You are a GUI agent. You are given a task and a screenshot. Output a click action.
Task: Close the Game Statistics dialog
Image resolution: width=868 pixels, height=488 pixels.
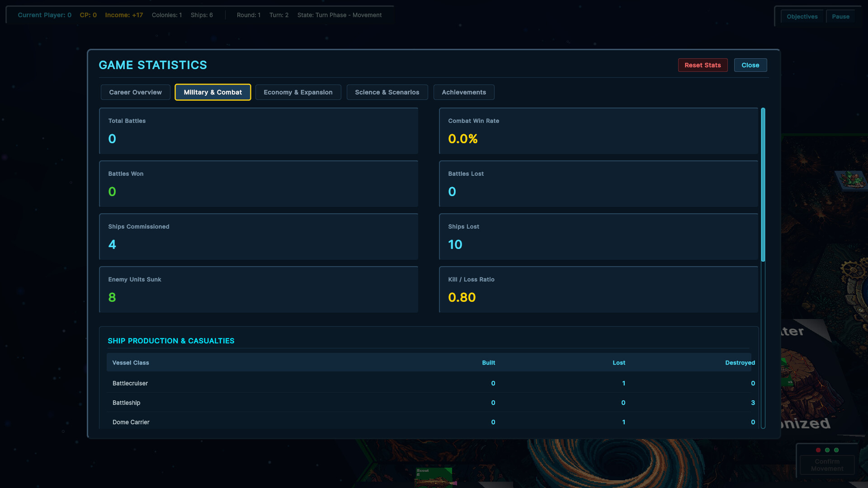click(x=750, y=65)
